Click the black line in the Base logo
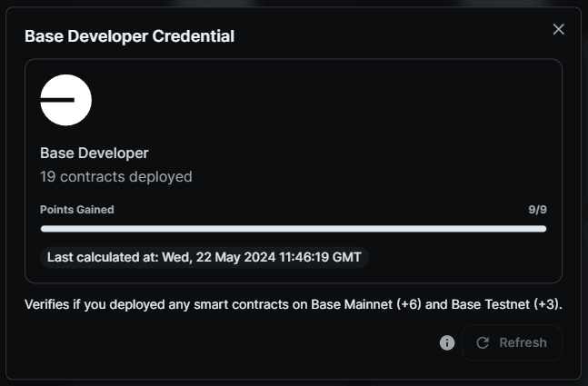Image resolution: width=588 pixels, height=386 pixels. (x=57, y=100)
